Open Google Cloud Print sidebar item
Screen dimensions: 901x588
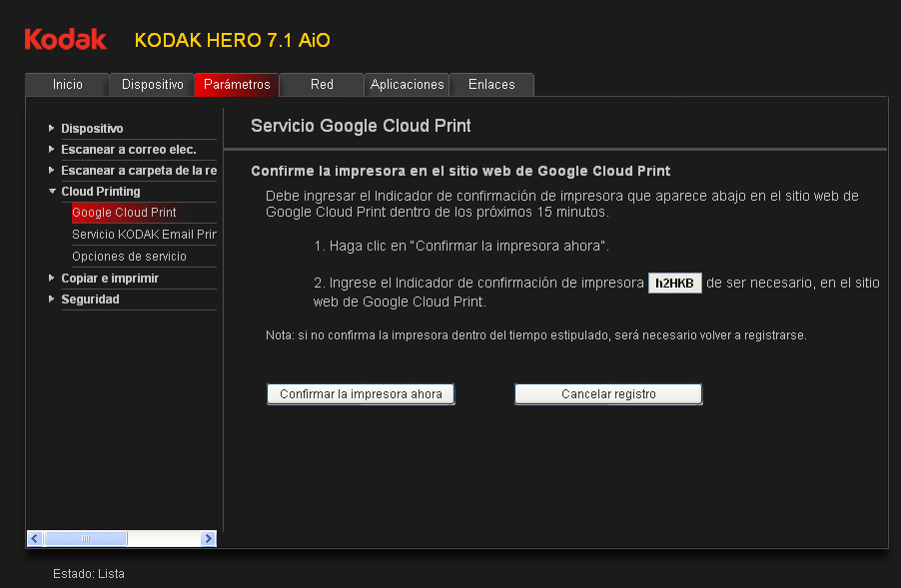124,213
